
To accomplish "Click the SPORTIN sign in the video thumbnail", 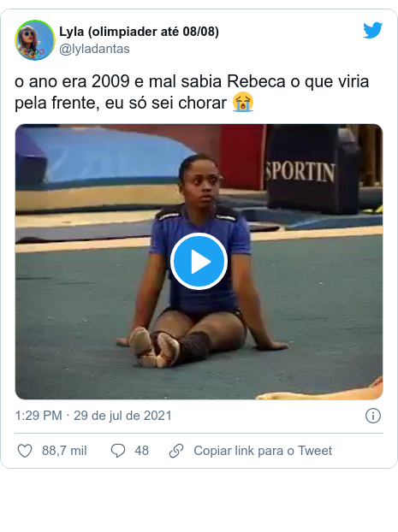I will [300, 171].
